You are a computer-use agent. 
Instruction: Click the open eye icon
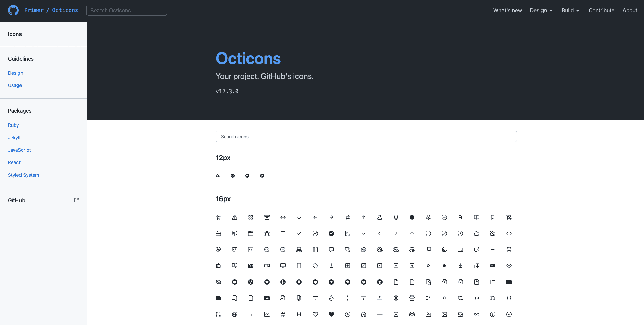tap(509, 266)
